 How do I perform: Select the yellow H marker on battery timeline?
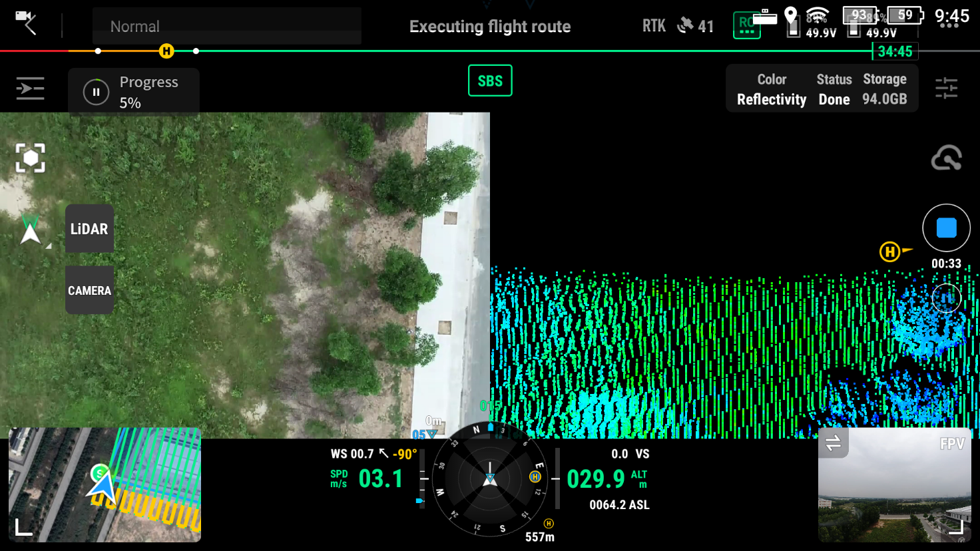pos(166,51)
